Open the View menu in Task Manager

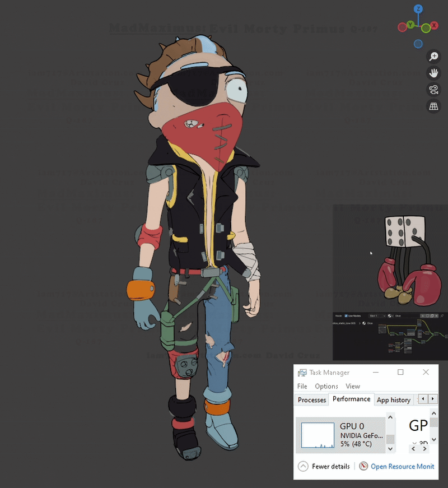coord(353,386)
